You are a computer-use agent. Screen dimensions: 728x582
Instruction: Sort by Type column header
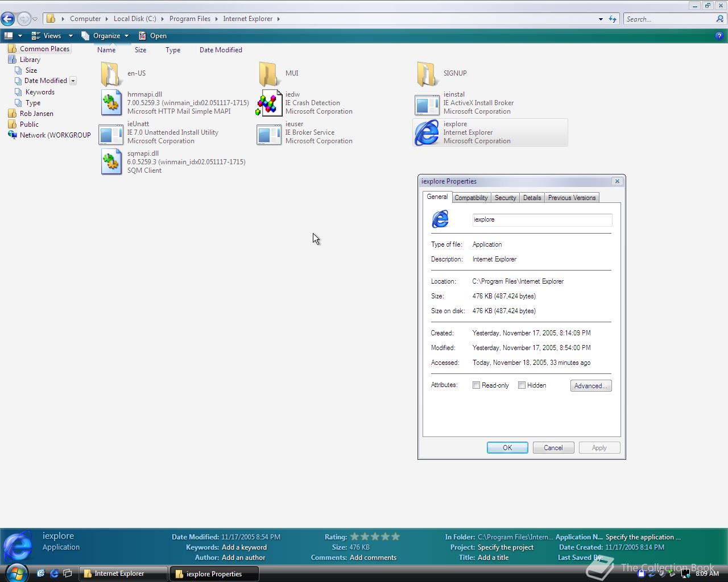(x=173, y=50)
